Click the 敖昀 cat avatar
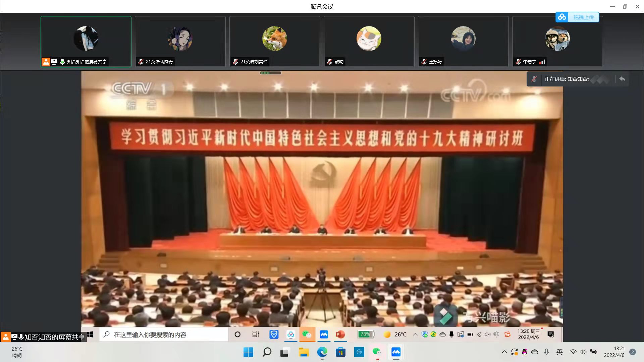Image resolution: width=644 pixels, height=362 pixels. (369, 39)
